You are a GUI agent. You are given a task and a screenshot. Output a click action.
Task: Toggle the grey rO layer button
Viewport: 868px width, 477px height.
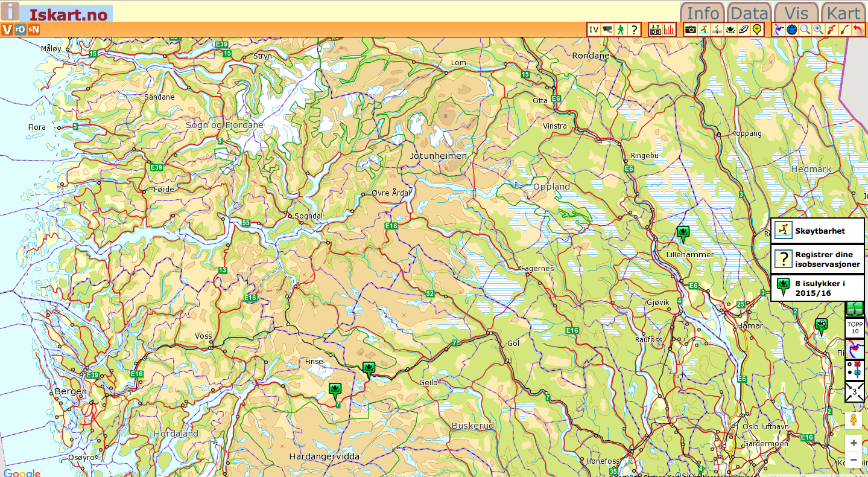[20, 30]
